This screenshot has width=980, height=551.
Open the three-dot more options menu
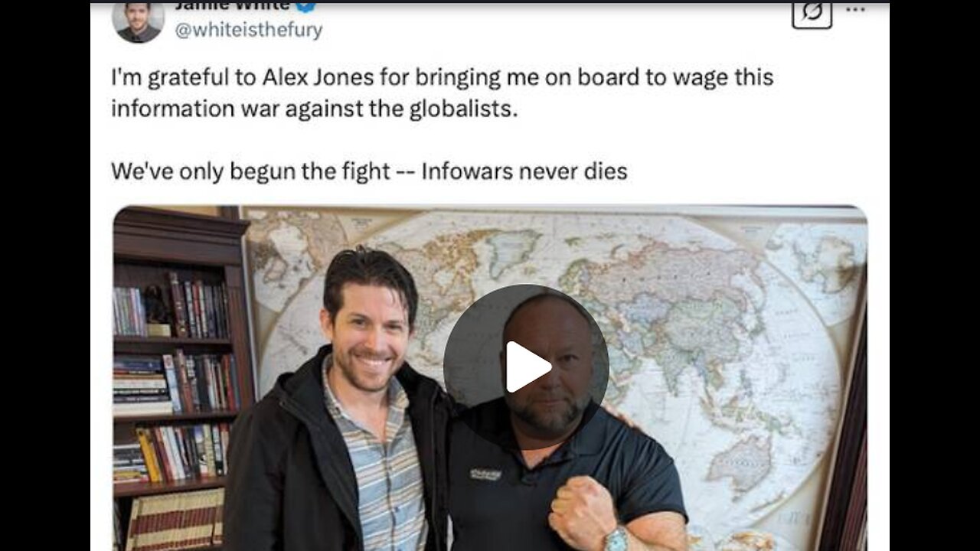click(x=856, y=10)
